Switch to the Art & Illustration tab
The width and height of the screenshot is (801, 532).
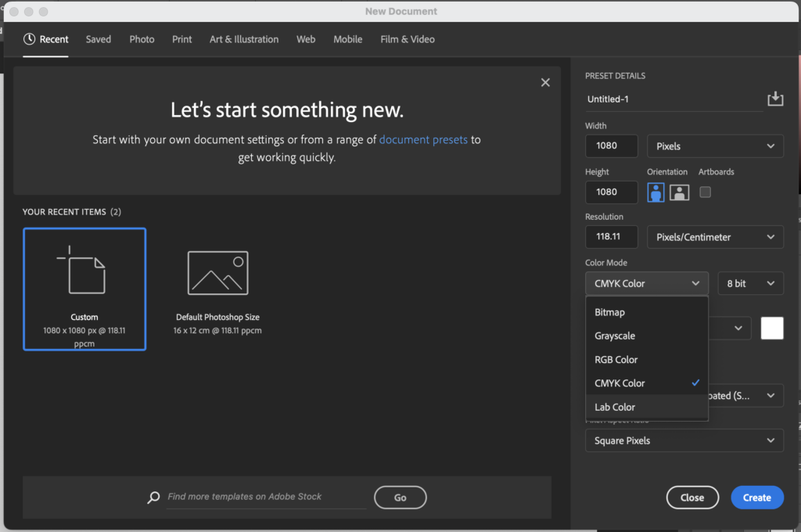tap(244, 39)
